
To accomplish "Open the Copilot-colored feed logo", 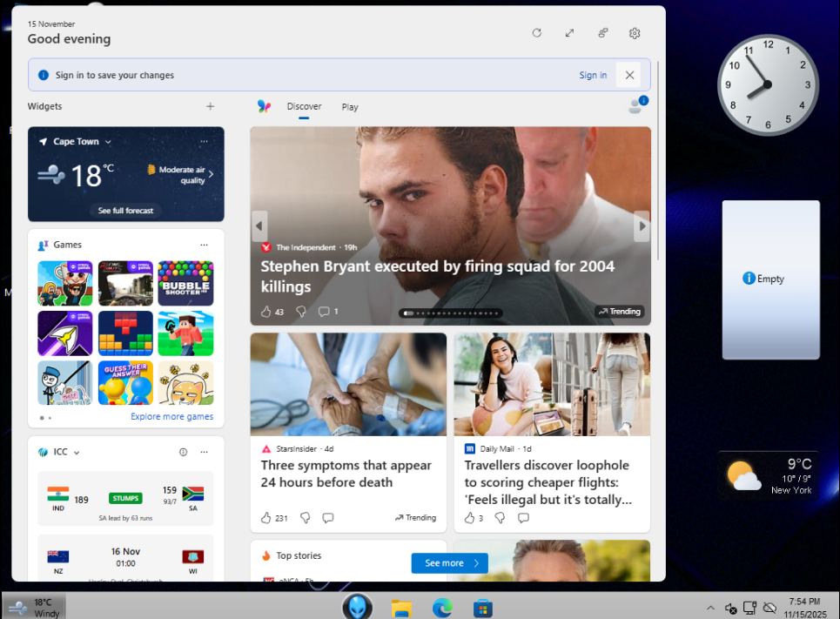I will coord(264,106).
